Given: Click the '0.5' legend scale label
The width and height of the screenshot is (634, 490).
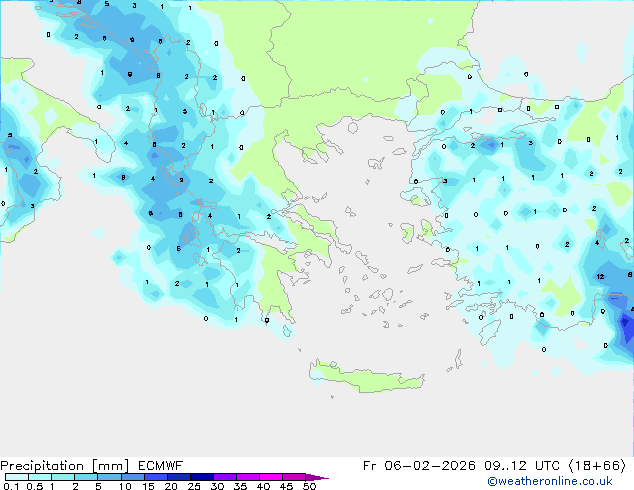Looking at the screenshot, I should [x=35, y=486].
